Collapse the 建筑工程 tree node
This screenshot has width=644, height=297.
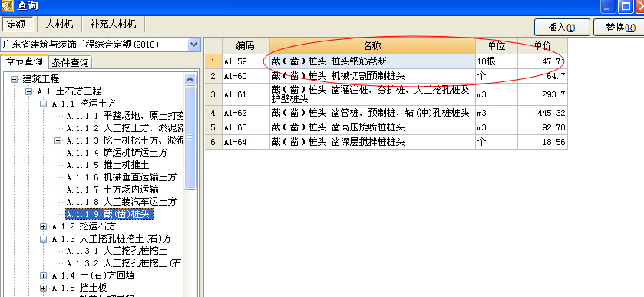click(x=15, y=79)
